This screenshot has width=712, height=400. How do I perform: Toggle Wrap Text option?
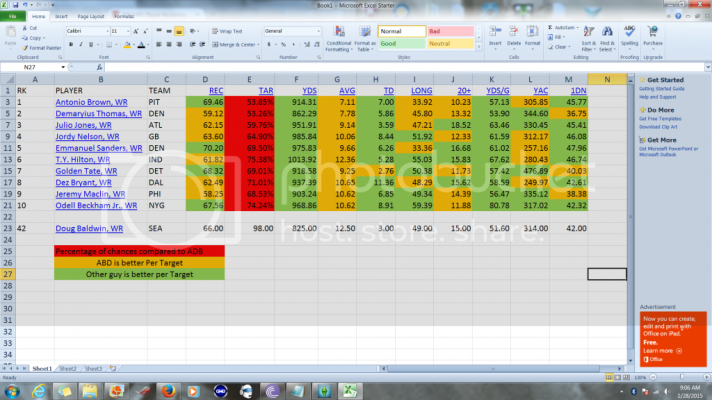tap(227, 31)
